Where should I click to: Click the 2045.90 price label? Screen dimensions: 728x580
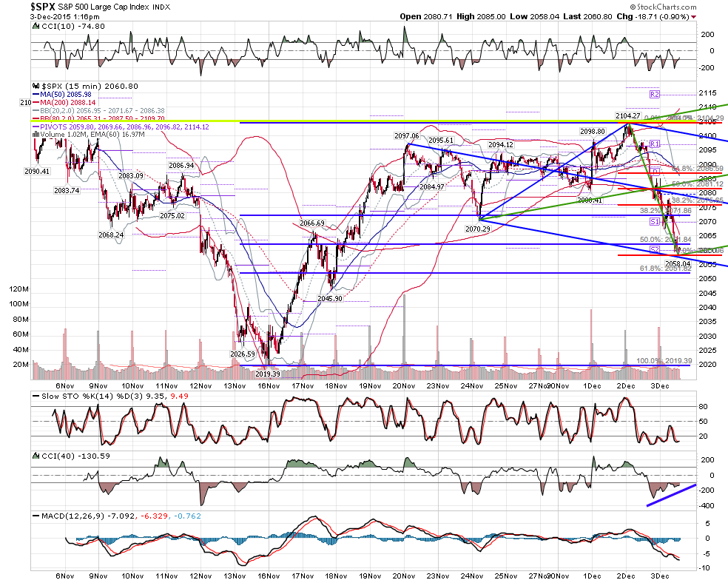pyautogui.click(x=330, y=299)
